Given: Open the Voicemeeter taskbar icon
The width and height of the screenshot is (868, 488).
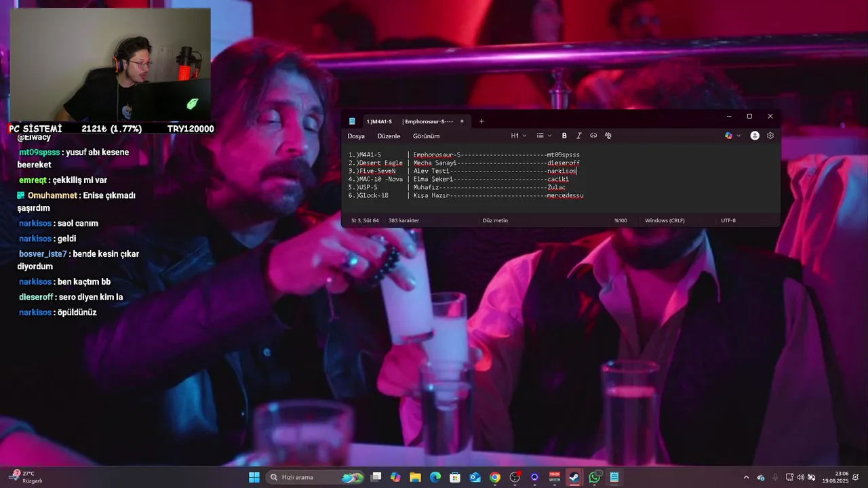Looking at the screenshot, I should [x=555, y=477].
